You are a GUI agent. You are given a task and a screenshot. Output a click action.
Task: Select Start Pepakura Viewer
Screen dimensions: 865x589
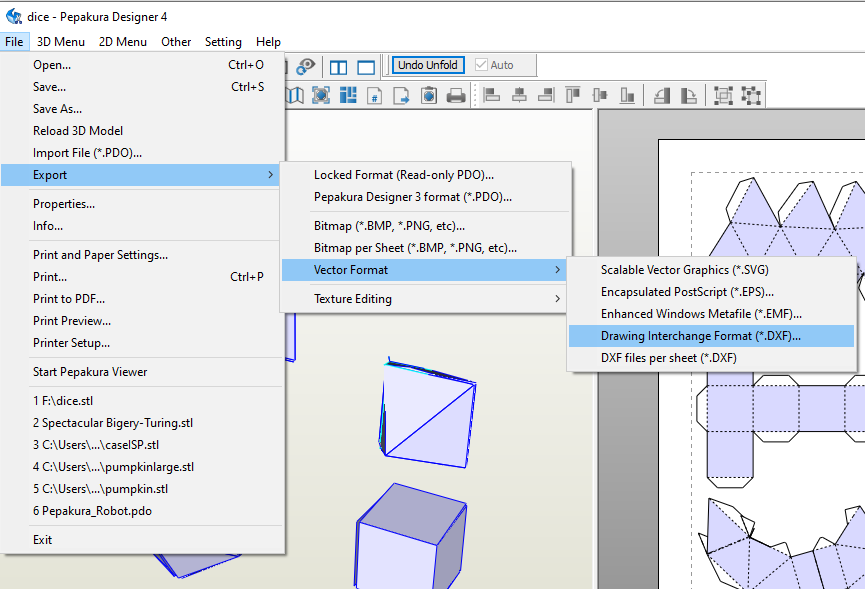142,371
